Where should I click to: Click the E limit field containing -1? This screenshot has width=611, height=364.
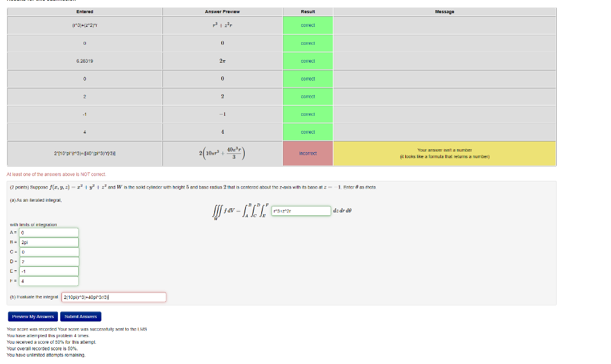48,271
